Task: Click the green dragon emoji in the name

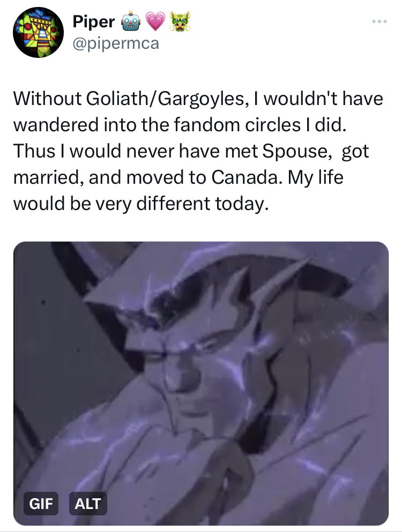Action: 180,21
